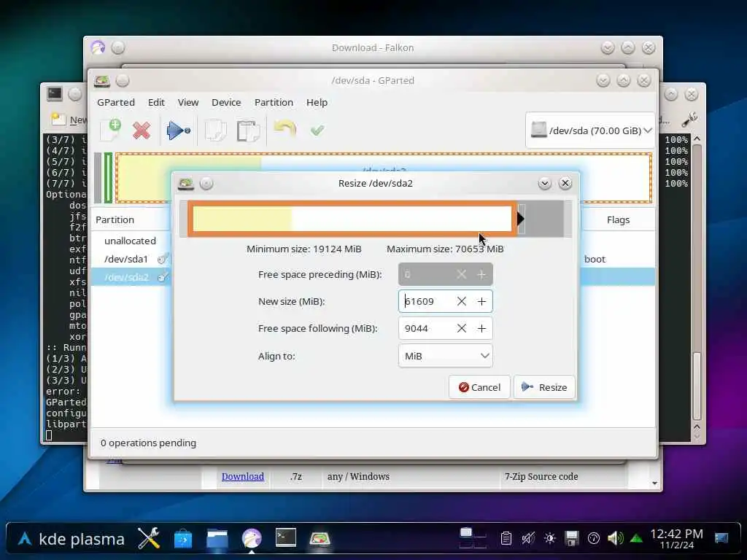Click the shade chevron on the Resize dialog titlebar
This screenshot has height=560, width=747.
pyautogui.click(x=544, y=183)
